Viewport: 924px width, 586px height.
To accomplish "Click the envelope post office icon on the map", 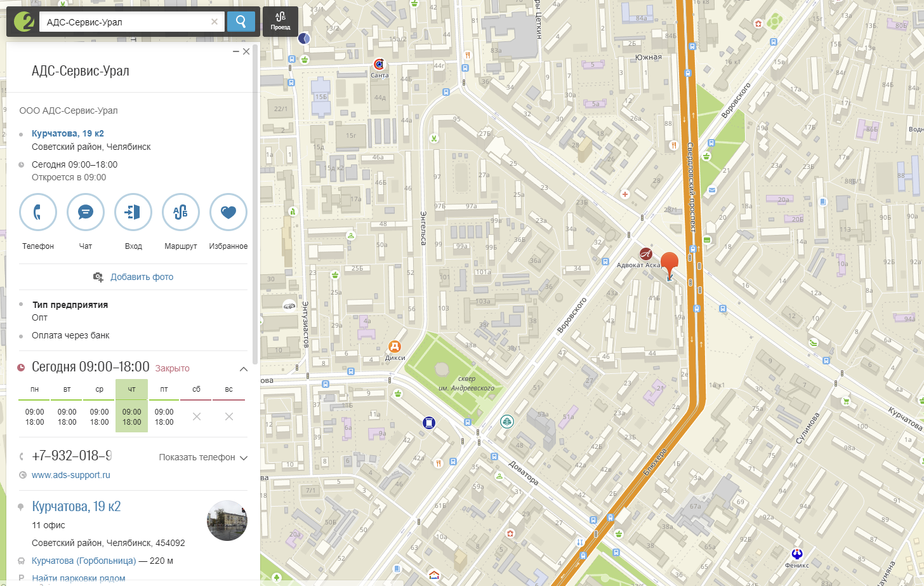I will coord(712,190).
